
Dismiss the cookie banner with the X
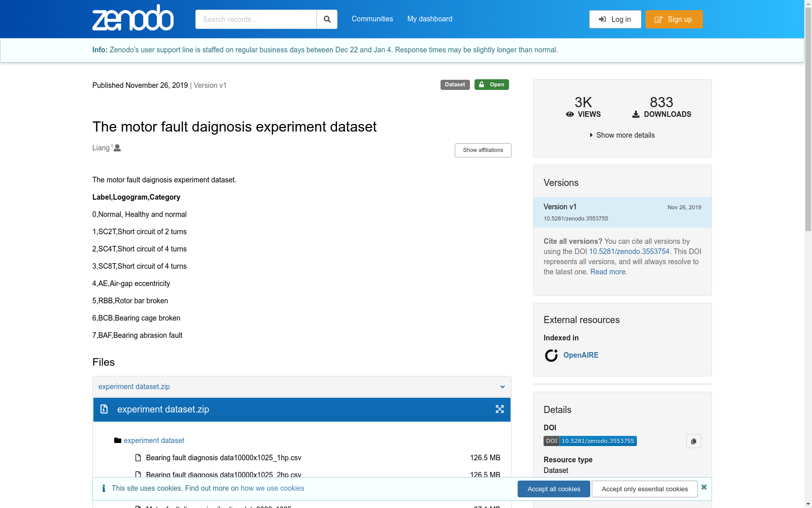pyautogui.click(x=704, y=487)
